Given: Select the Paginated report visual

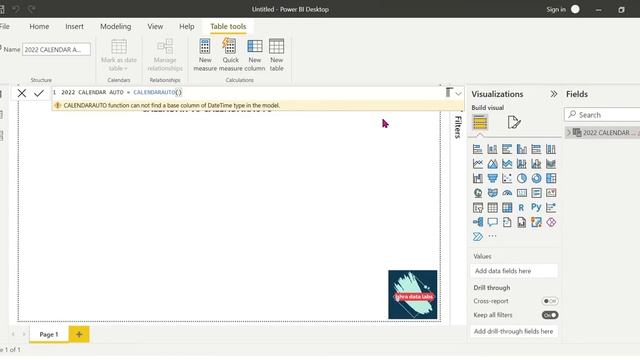Looking at the screenshot, I should [522, 222].
